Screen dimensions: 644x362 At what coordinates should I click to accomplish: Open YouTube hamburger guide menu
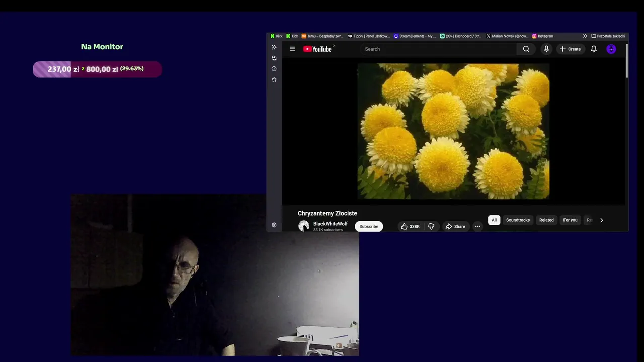[292, 49]
